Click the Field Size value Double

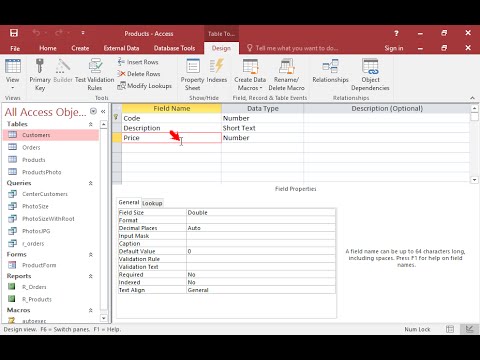[x=261, y=213]
